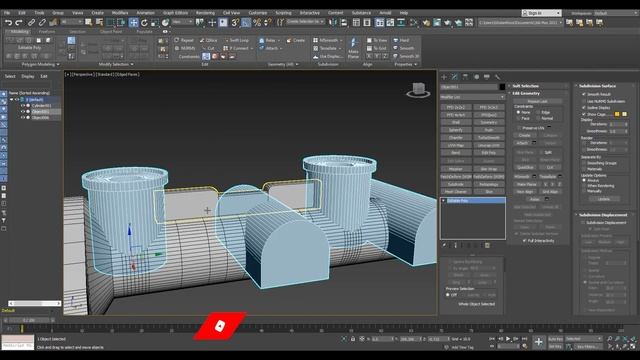Open the Modify tab in command panel
The image size is (640, 360).
click(455, 77)
